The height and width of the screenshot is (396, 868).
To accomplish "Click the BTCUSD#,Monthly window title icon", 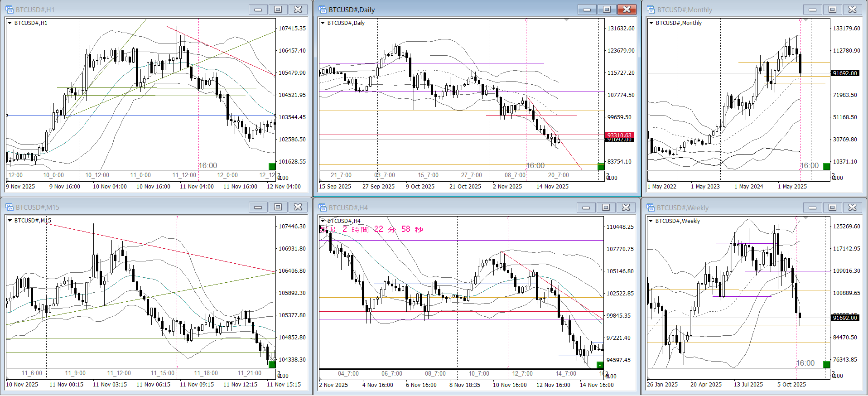I will 651,10.
